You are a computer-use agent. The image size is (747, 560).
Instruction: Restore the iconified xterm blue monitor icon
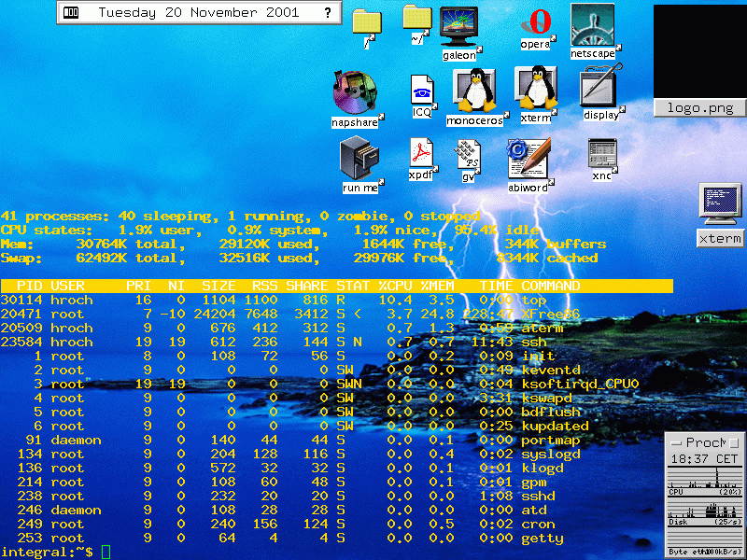point(720,204)
